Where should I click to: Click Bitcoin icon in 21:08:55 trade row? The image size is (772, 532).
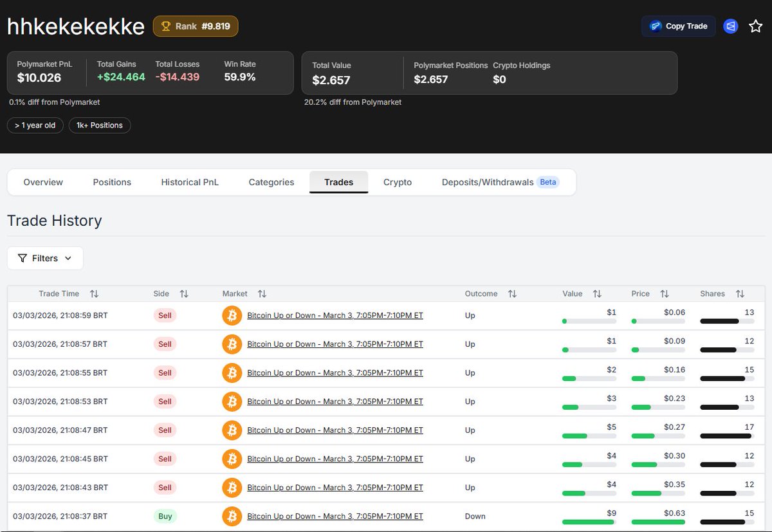click(x=232, y=373)
